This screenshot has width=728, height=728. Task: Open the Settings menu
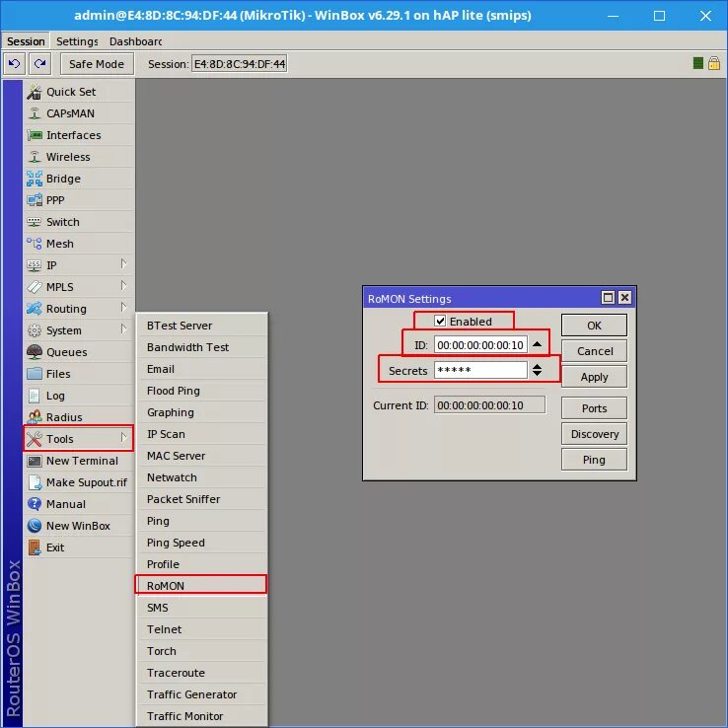pyautogui.click(x=77, y=41)
